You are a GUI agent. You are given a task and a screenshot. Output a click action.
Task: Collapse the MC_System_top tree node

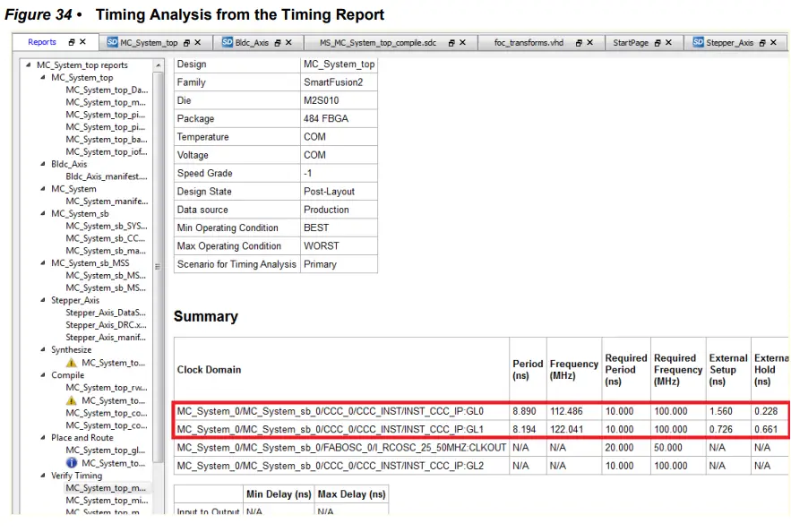coord(43,77)
